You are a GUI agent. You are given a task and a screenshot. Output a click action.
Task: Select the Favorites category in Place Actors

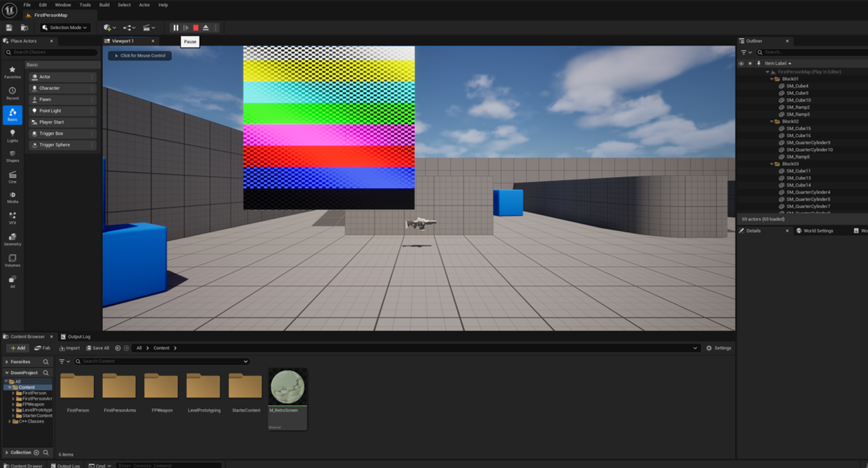tap(12, 73)
